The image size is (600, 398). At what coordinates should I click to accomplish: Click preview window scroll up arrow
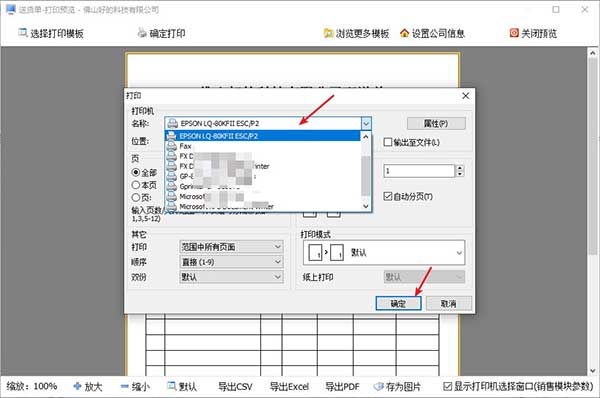(593, 53)
